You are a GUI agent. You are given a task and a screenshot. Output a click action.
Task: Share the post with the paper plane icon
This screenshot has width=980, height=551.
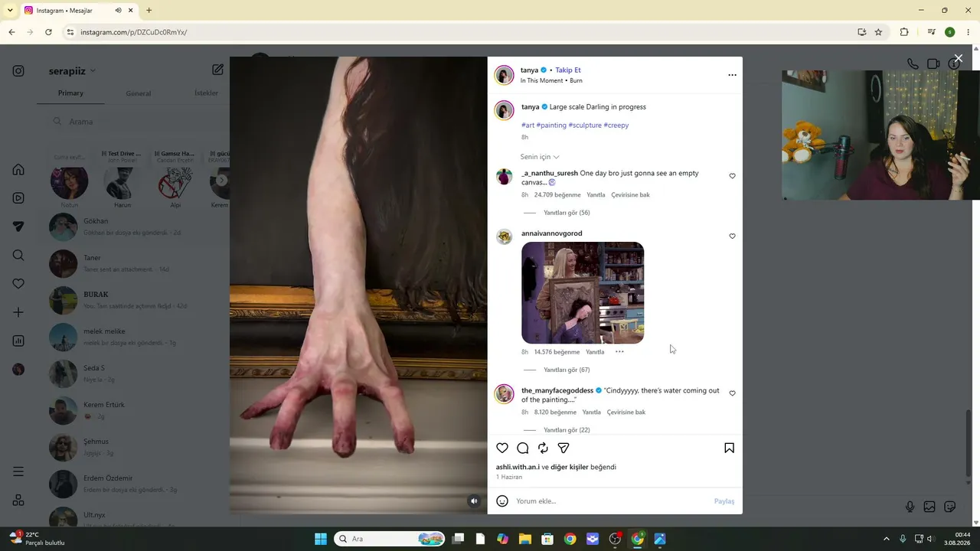563,448
